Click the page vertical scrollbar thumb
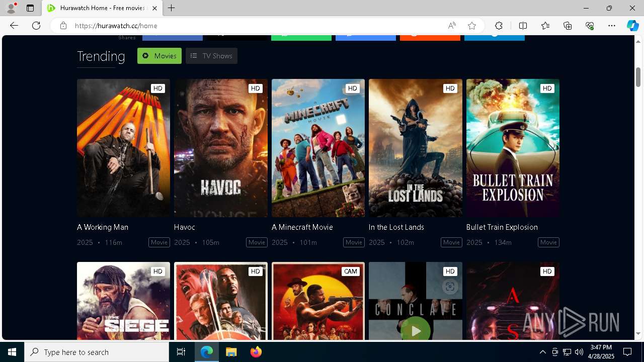644x362 pixels. click(638, 76)
